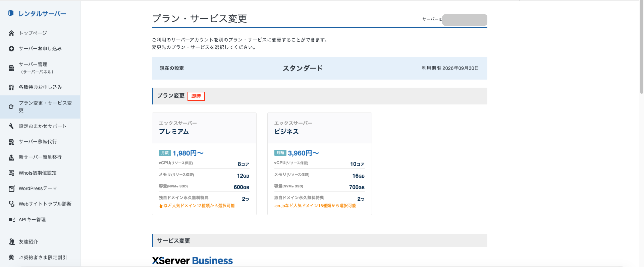
Task: Click the icon beside サーバー移転代行
Action: [11, 142]
